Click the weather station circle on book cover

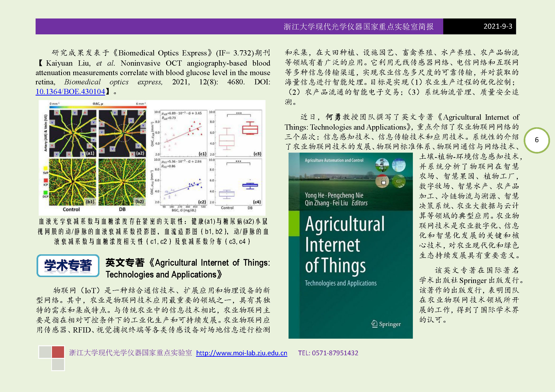click(x=382, y=165)
